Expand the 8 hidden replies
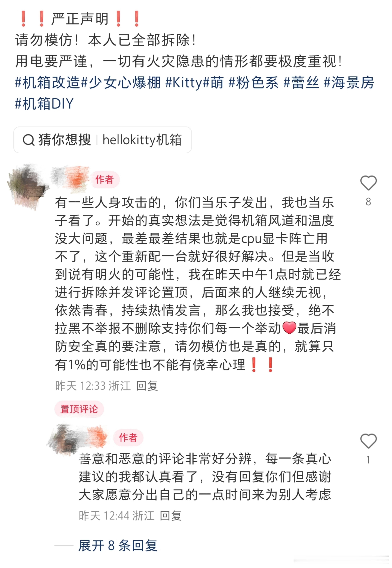 click(118, 545)
